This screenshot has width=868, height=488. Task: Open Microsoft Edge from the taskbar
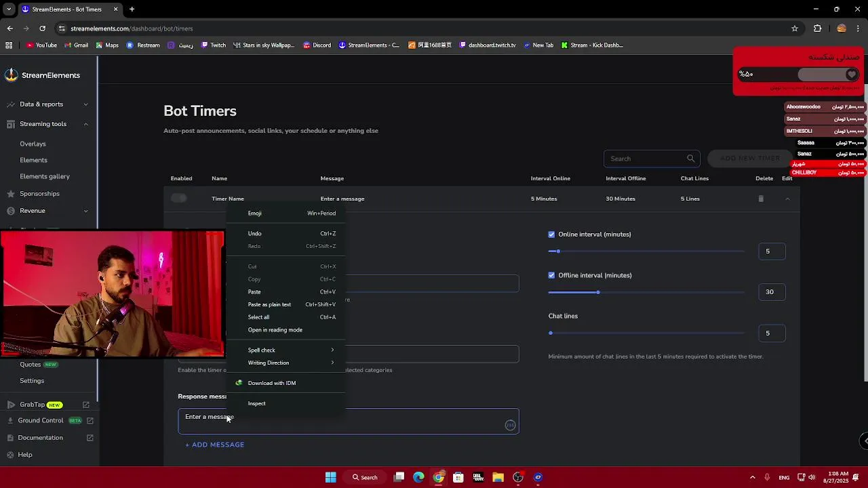tap(418, 477)
